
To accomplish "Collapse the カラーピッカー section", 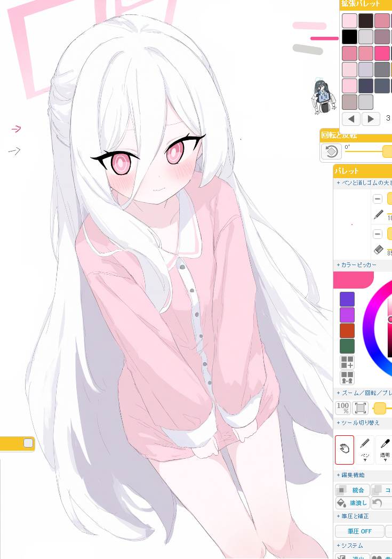I will tap(363, 265).
